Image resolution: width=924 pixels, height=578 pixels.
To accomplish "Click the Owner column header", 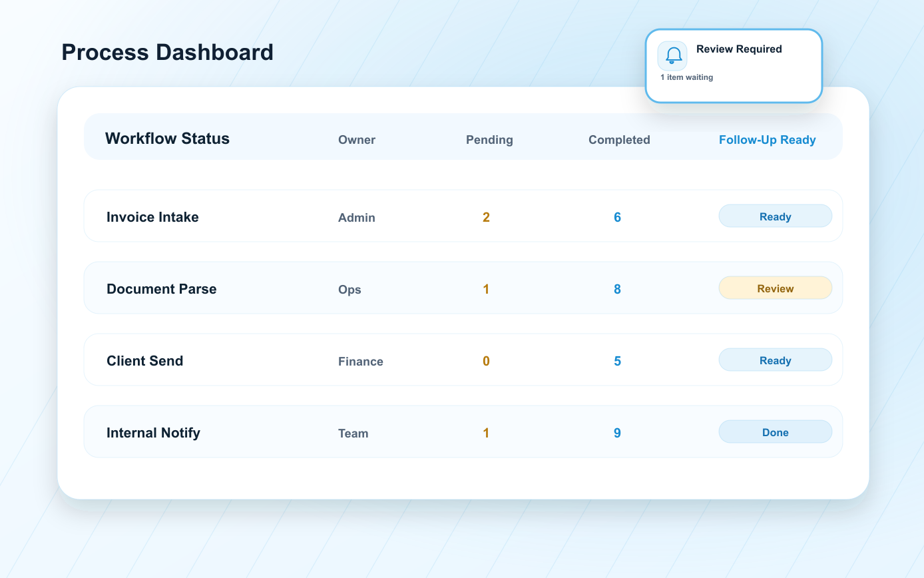I will tap(357, 140).
